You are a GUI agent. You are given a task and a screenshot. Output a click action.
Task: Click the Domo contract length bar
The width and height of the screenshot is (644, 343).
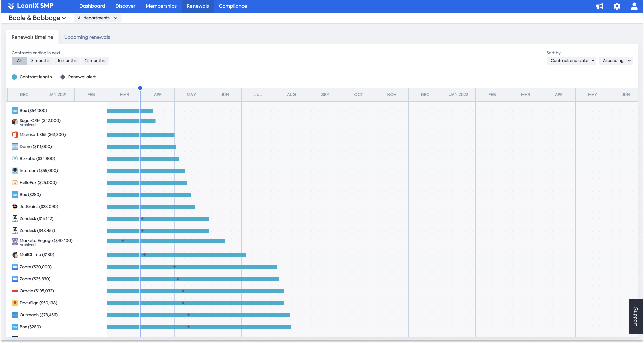pos(142,147)
